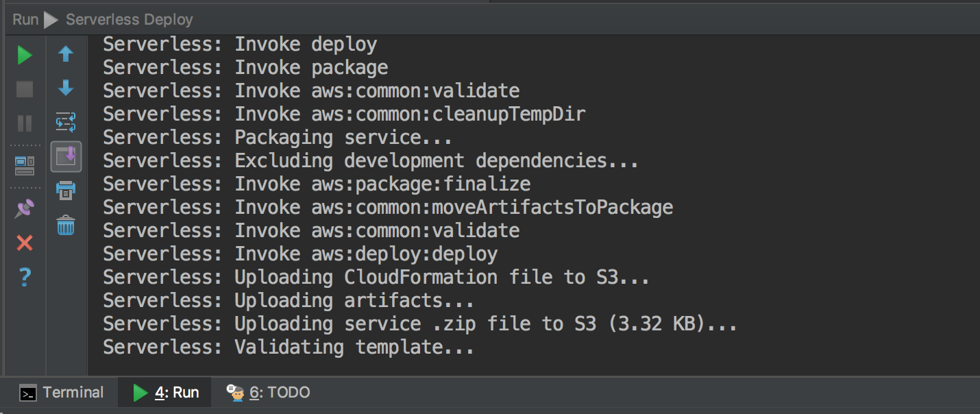Open the Terminal tool window tab
Viewport: 980px width, 414px height.
coord(62,393)
